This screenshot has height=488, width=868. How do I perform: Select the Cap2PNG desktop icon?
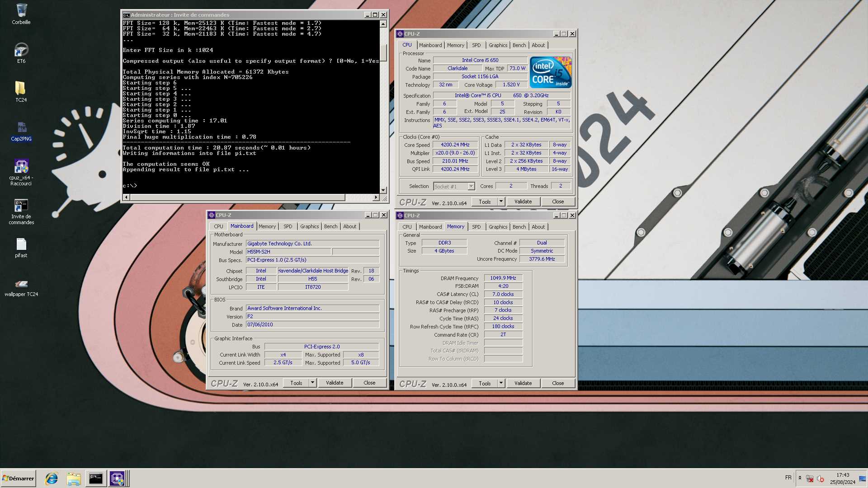coord(21,131)
